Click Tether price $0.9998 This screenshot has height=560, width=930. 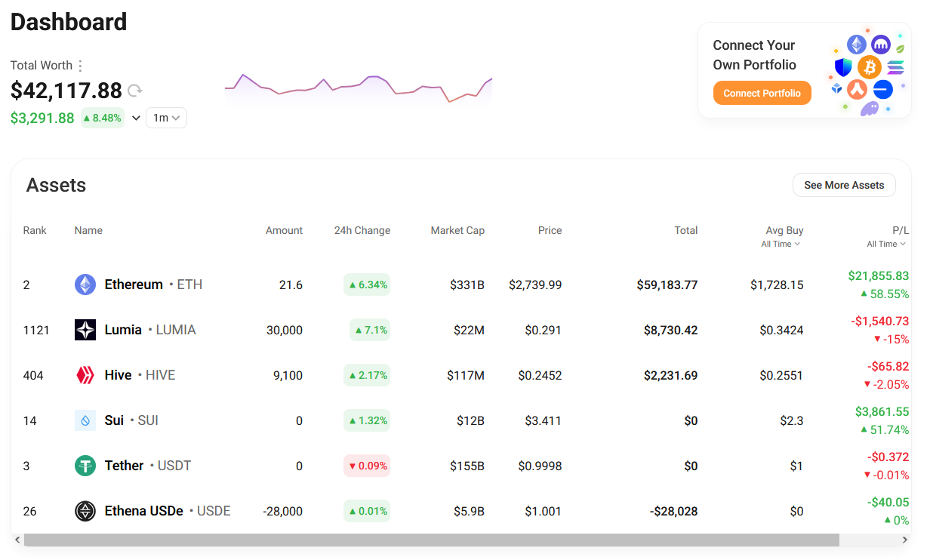point(540,466)
